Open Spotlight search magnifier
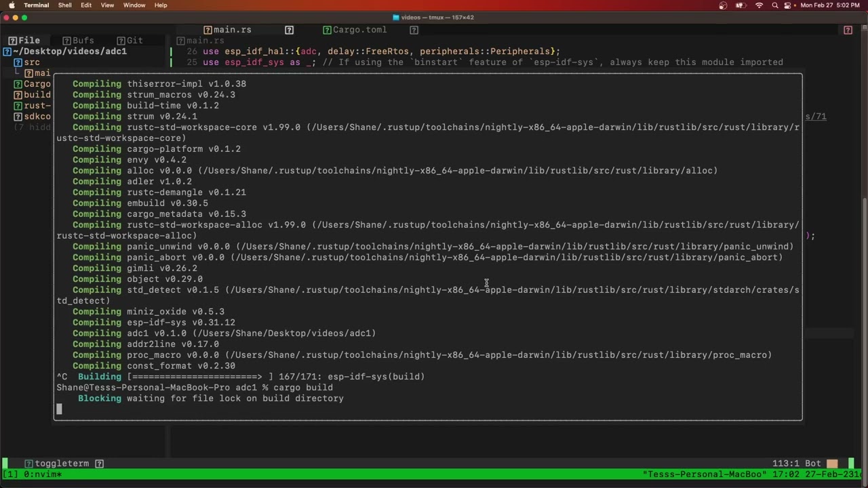Image resolution: width=868 pixels, height=488 pixels. (774, 5)
